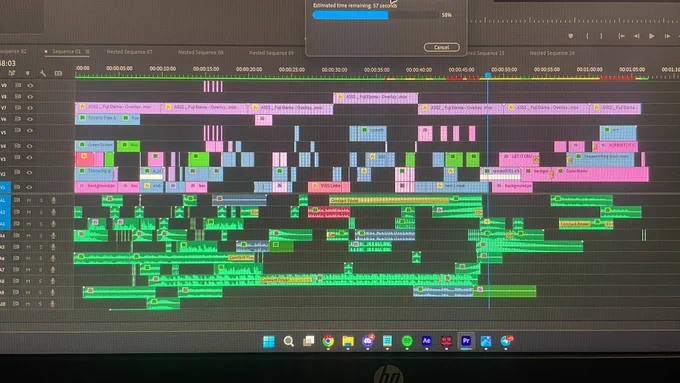Screen dimensions: 680x383
Task: Select the red VID1 Cake clip on V1
Action: click(x=329, y=187)
